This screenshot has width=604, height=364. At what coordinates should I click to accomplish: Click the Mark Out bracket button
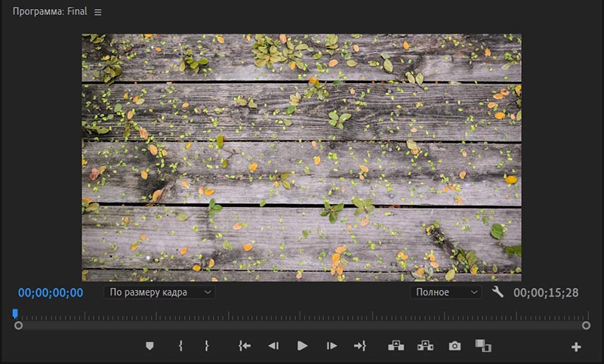tap(206, 346)
